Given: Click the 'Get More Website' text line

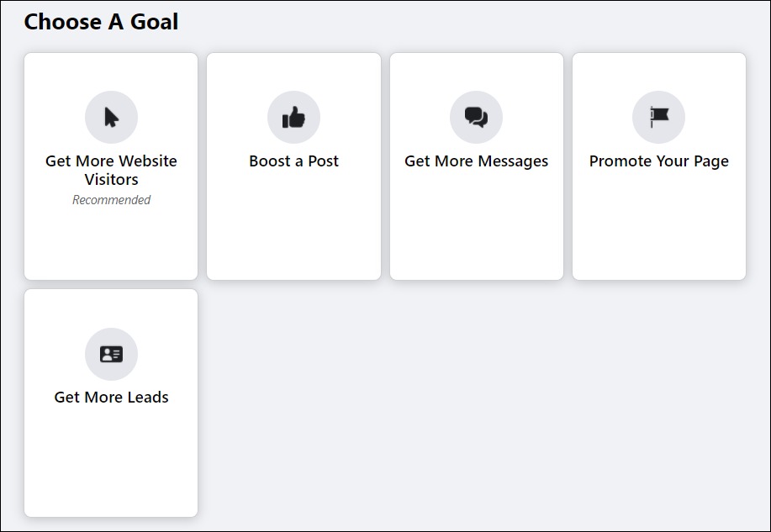Looking at the screenshot, I should (x=111, y=161).
